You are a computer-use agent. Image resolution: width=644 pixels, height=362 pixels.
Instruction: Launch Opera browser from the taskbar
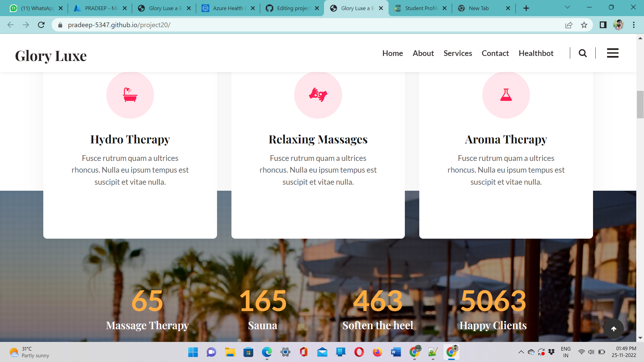(359, 352)
